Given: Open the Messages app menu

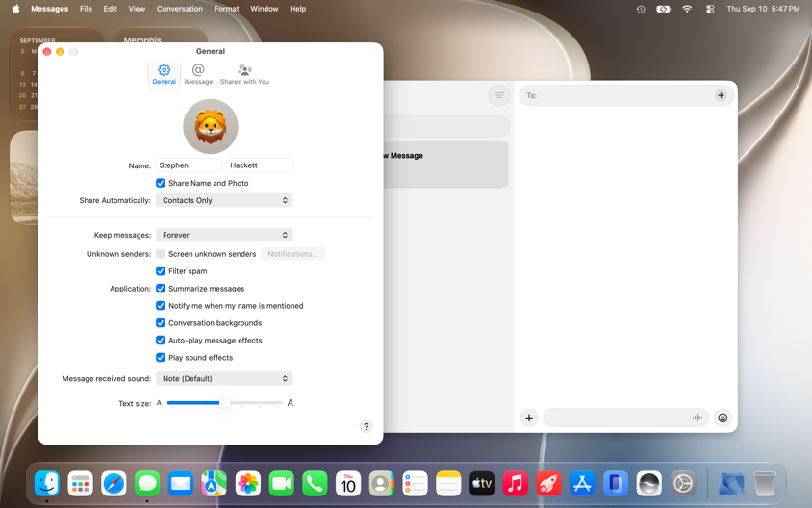Looking at the screenshot, I should click(x=50, y=9).
